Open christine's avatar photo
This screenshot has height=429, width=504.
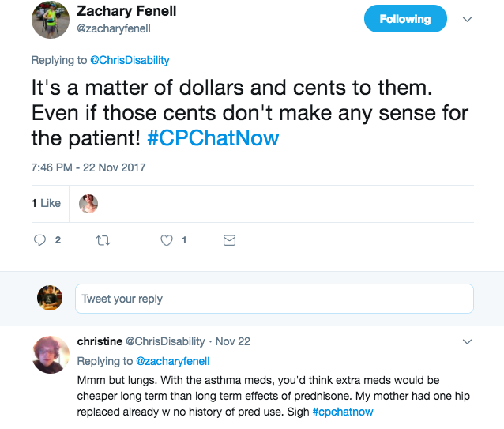pos(50,354)
